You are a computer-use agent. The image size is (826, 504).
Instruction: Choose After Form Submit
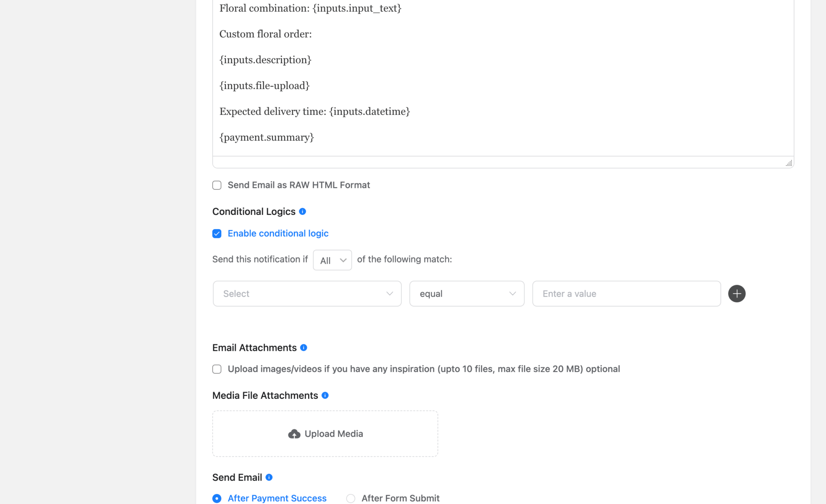click(x=350, y=498)
